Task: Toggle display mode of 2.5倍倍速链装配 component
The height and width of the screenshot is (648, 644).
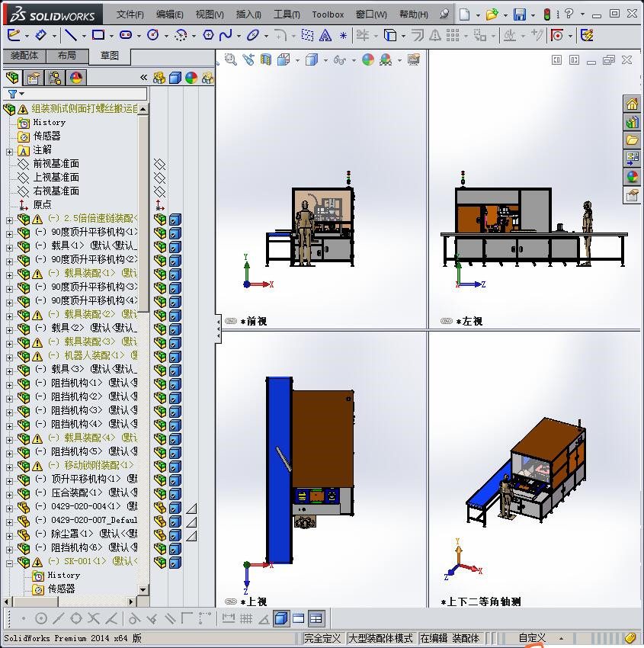Action: click(175, 220)
